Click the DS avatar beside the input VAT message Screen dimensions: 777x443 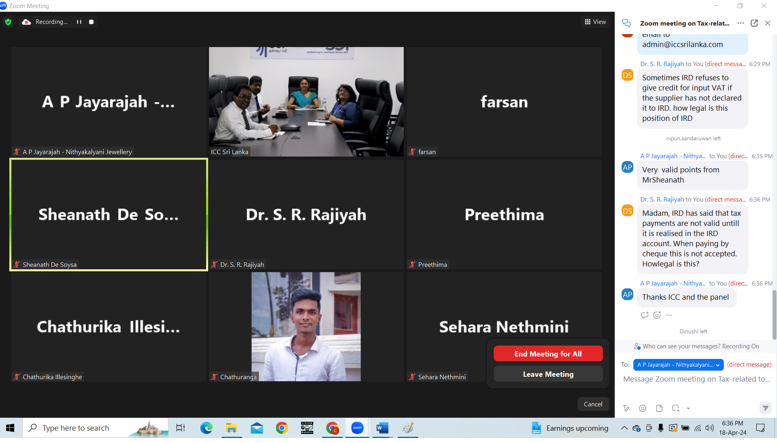(627, 75)
